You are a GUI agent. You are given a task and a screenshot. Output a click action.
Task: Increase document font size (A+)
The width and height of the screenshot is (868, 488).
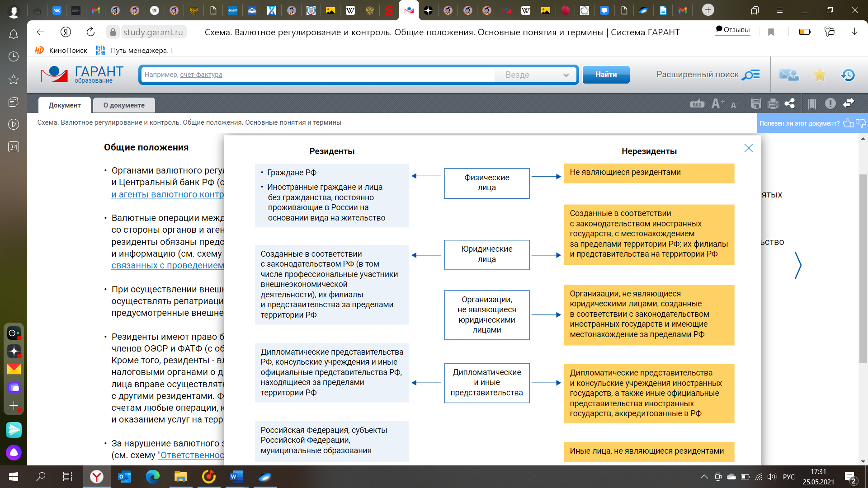(x=718, y=104)
